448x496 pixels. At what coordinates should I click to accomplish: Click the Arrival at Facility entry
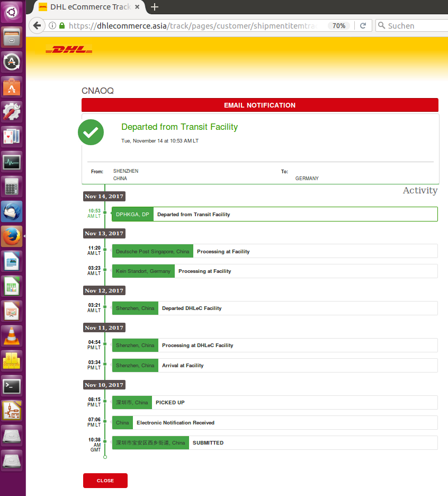[275, 365]
